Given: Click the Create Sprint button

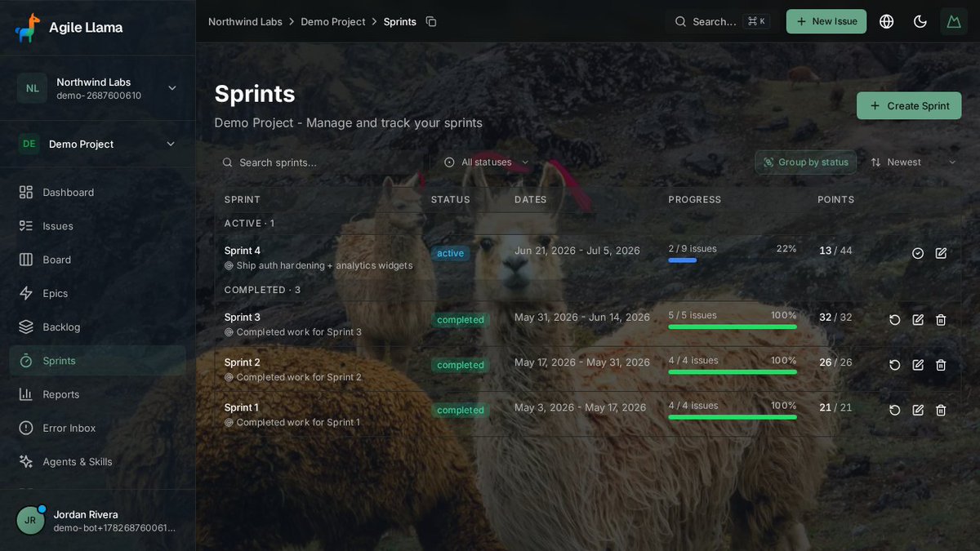Looking at the screenshot, I should tap(909, 106).
